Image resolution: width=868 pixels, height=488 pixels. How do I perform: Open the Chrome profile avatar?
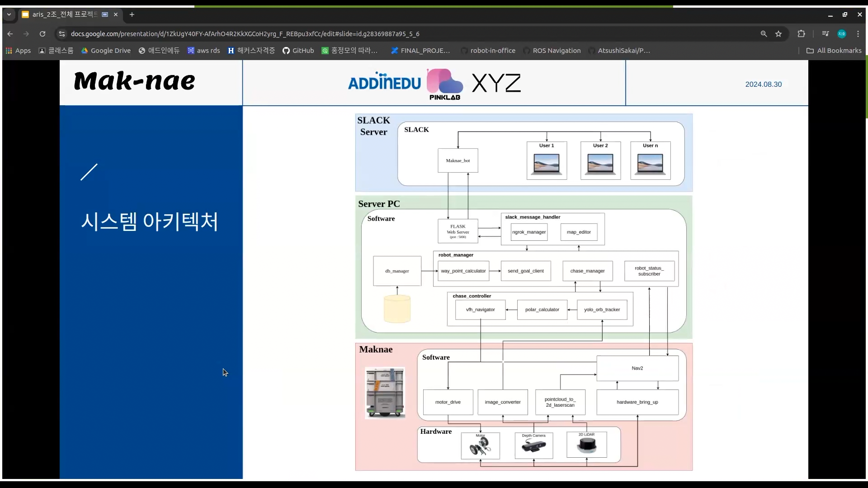(x=842, y=34)
